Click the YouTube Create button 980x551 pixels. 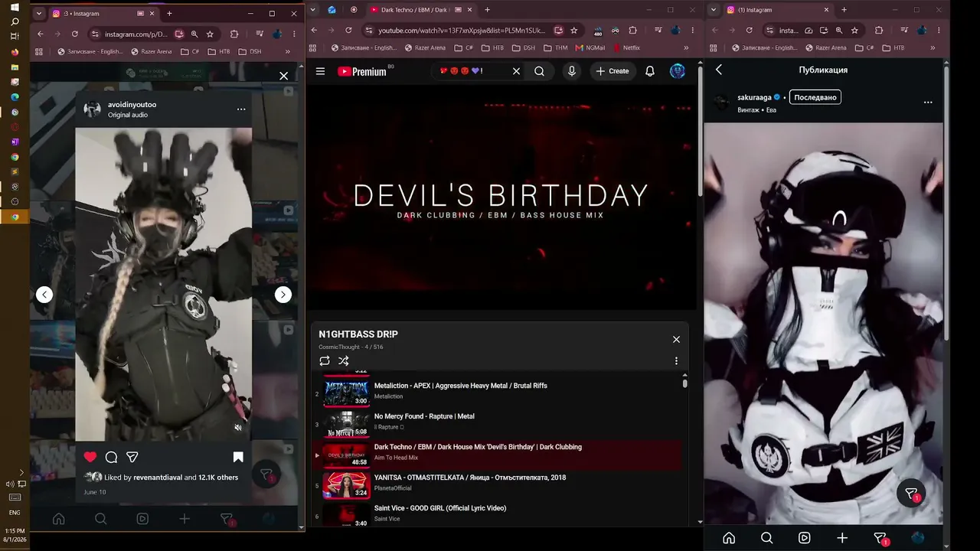point(612,71)
